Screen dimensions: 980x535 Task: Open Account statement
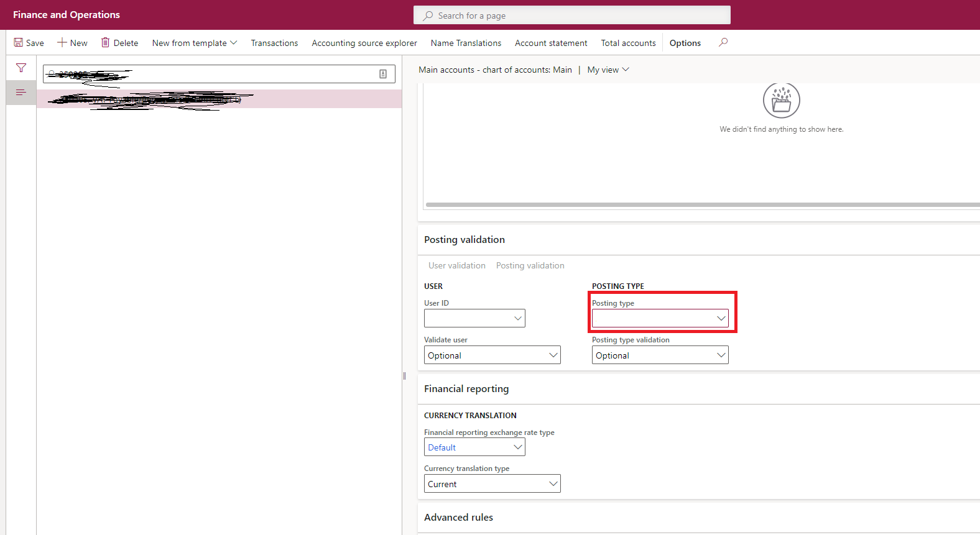551,43
